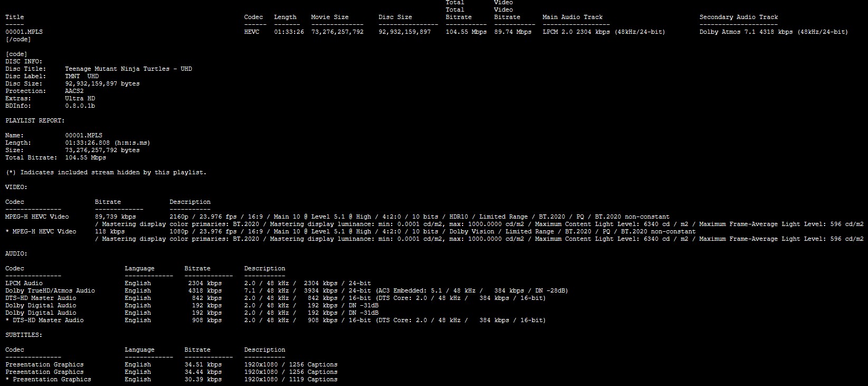Click the 01:33:26 length value
This screenshot has width=868, height=386.
click(x=288, y=32)
